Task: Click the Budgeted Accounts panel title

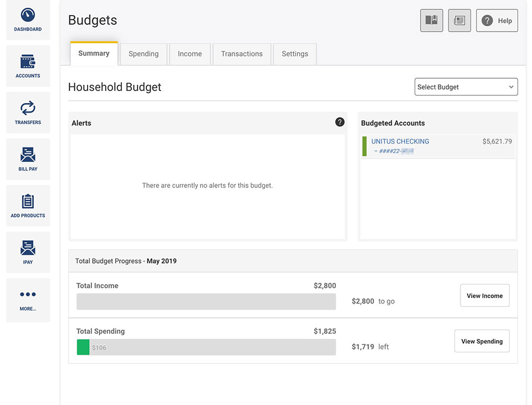Action: pyautogui.click(x=393, y=123)
